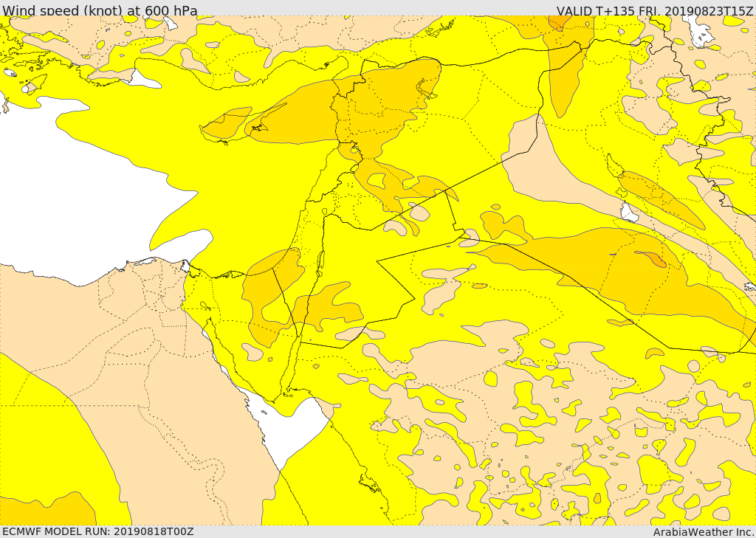Select the white Gulf of Antalya notch on Turkish coast
The image size is (756, 538).
(x=143, y=80)
